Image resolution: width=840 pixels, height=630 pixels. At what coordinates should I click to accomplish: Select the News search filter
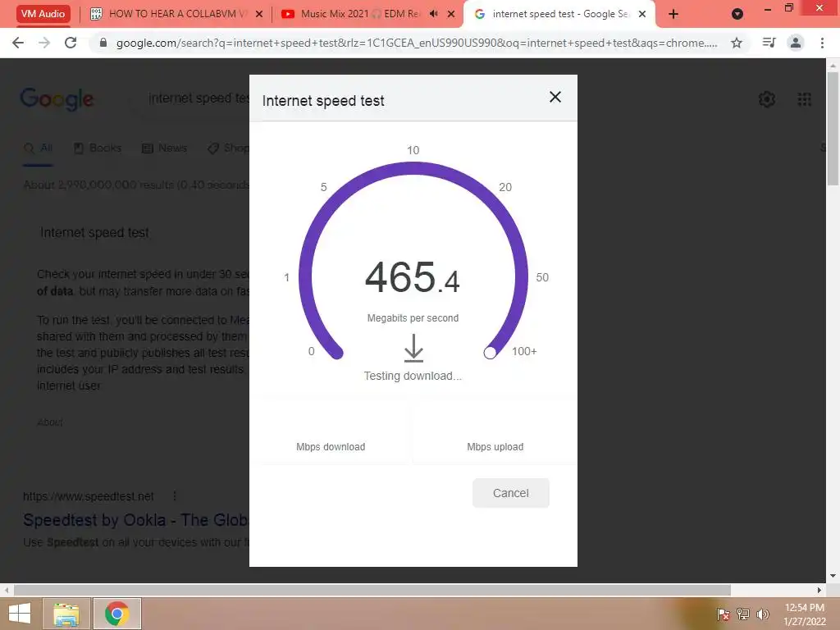coord(164,148)
